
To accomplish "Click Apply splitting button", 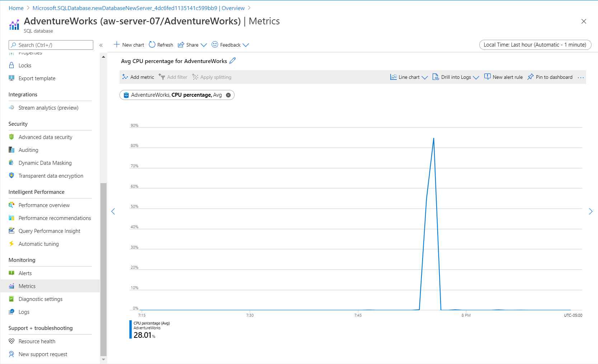I will pyautogui.click(x=212, y=77).
